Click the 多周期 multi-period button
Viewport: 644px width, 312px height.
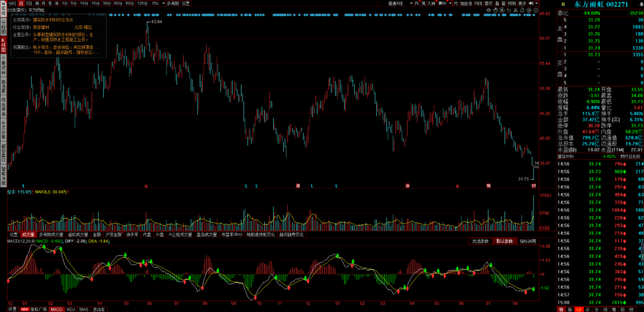[172, 4]
